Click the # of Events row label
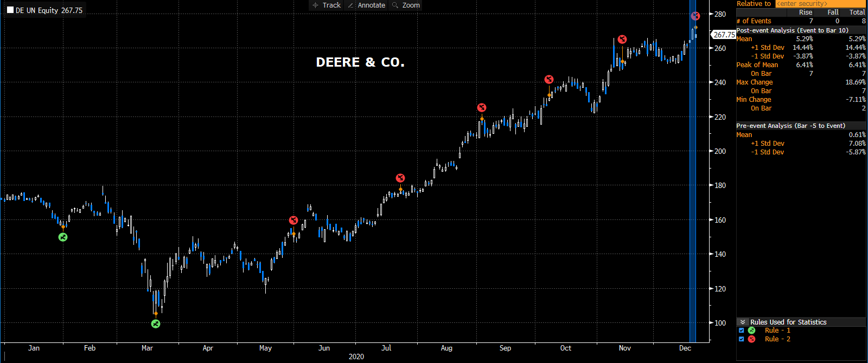The height and width of the screenshot is (363, 868). [754, 21]
